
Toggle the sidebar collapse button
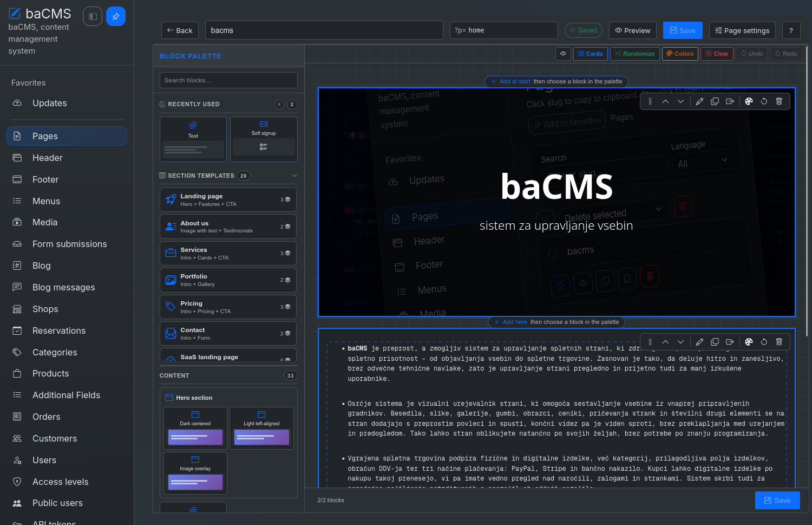(93, 16)
